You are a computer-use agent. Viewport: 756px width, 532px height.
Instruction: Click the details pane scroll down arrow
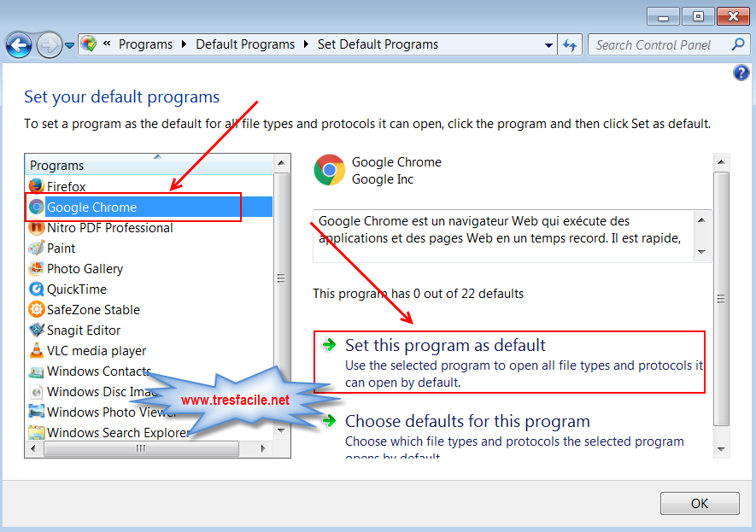point(721,448)
